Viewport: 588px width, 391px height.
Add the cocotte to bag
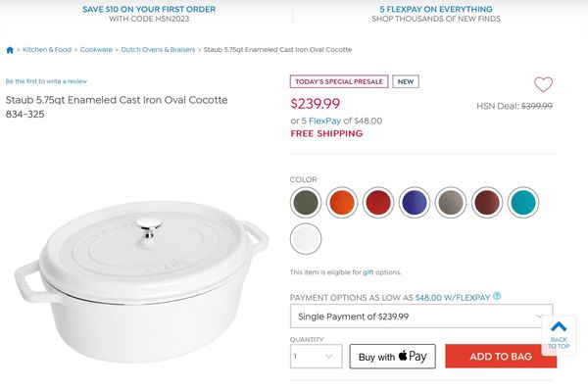pos(501,356)
